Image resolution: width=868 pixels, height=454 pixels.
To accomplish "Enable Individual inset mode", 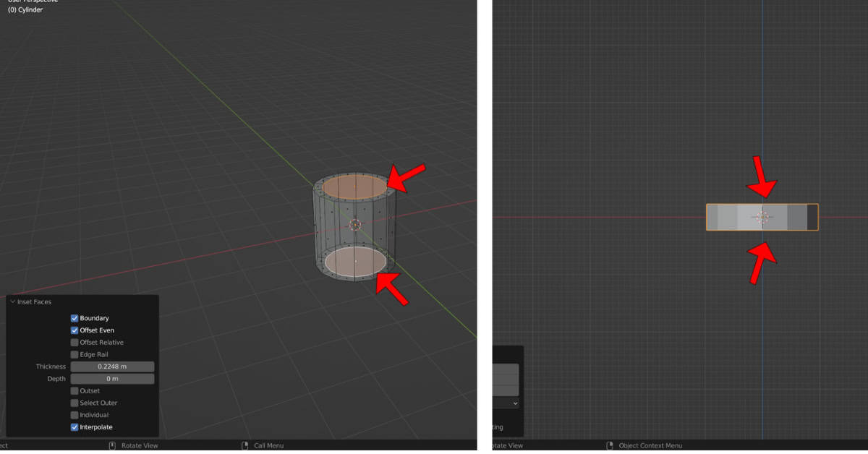I will [75, 415].
